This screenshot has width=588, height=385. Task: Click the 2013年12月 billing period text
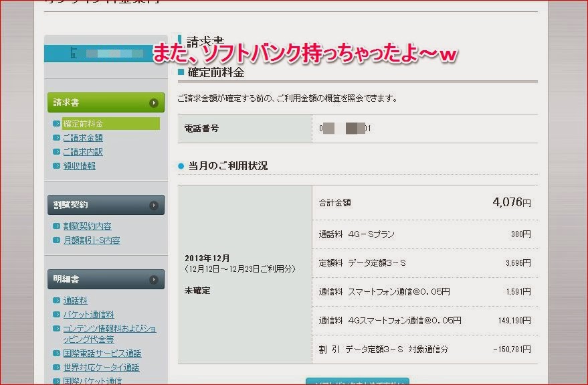click(x=207, y=258)
